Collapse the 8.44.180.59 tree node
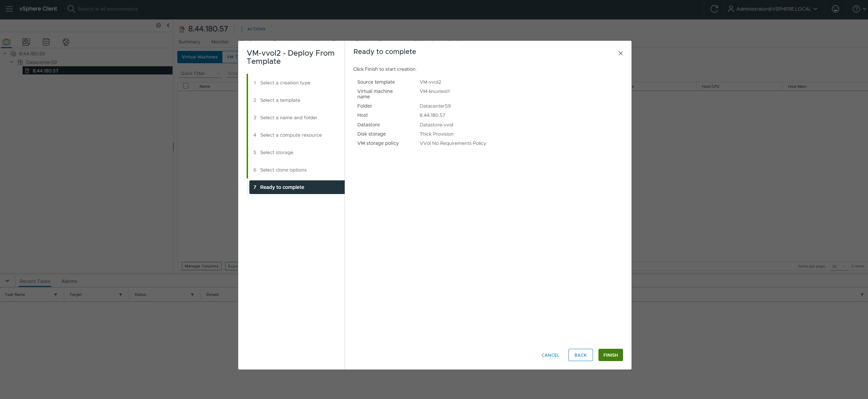The height and width of the screenshot is (399, 868). pos(5,54)
